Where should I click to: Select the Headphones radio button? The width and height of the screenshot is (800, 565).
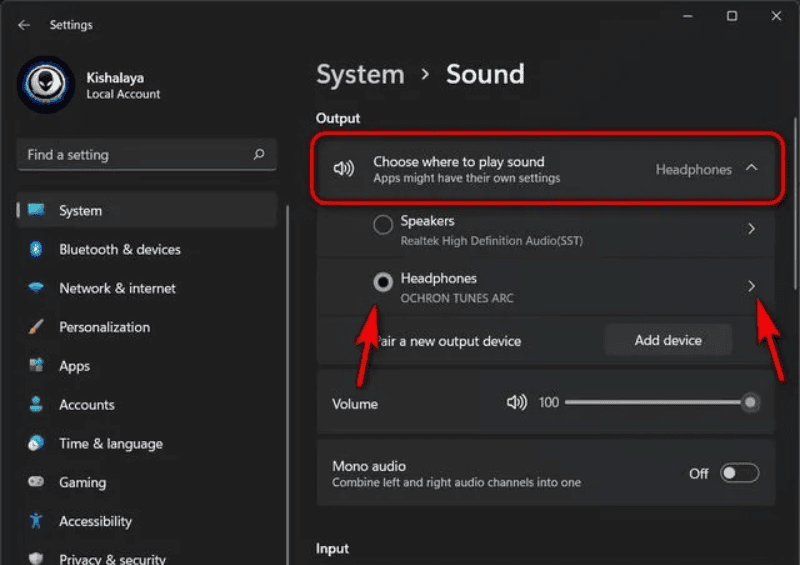pyautogui.click(x=383, y=283)
